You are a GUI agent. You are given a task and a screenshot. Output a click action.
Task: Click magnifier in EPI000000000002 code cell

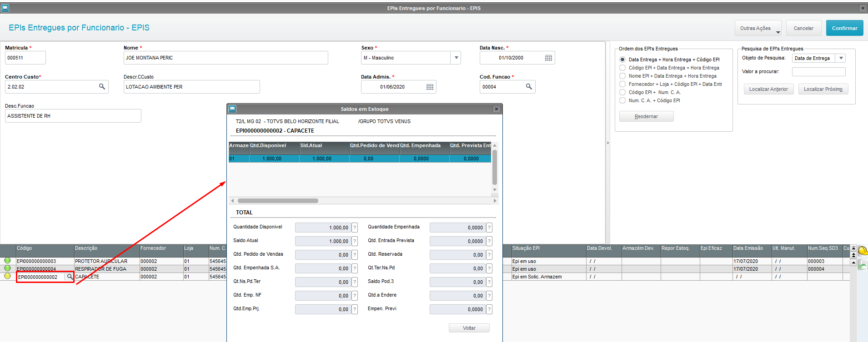(x=70, y=277)
